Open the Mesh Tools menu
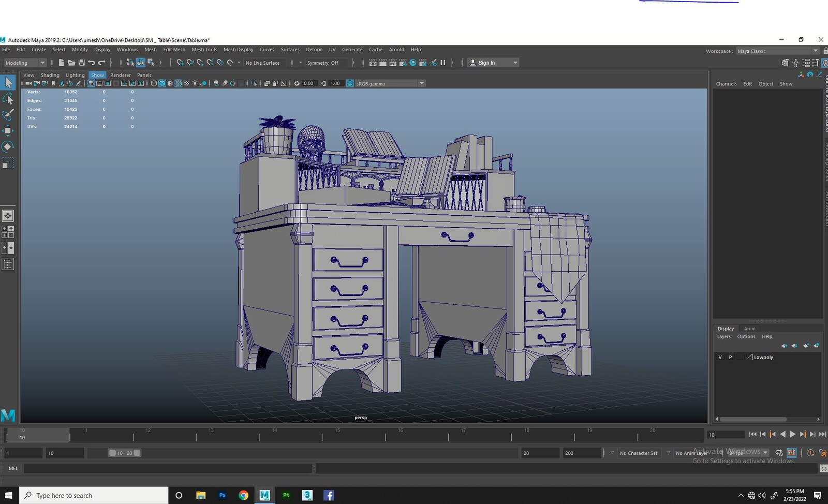The height and width of the screenshot is (504, 828). pos(204,50)
